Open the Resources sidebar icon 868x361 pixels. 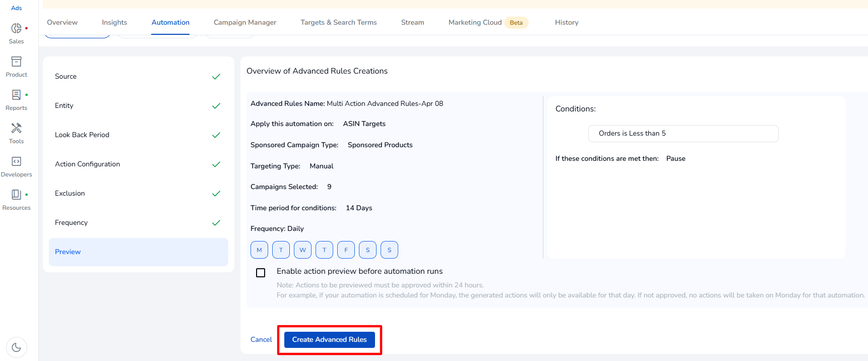pos(16,195)
